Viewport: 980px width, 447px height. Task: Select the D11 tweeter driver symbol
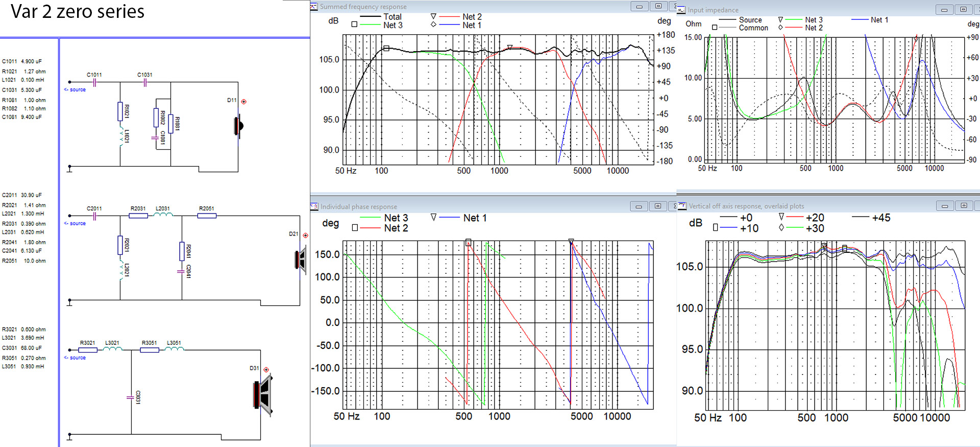tap(238, 125)
